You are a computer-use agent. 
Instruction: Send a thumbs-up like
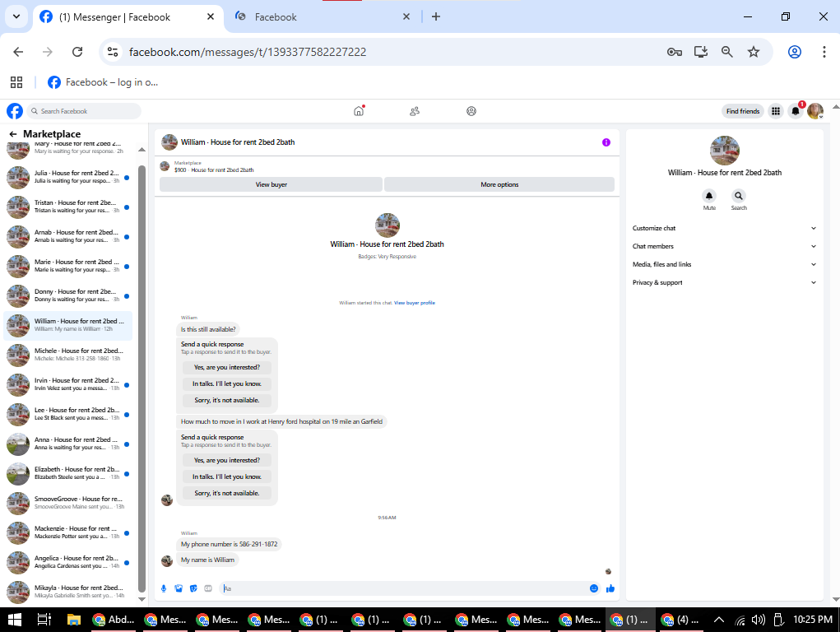click(x=610, y=588)
